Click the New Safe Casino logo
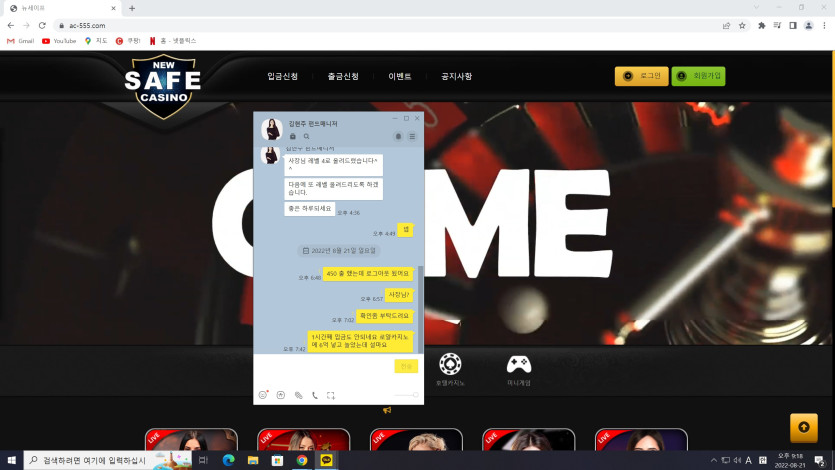 pos(163,87)
